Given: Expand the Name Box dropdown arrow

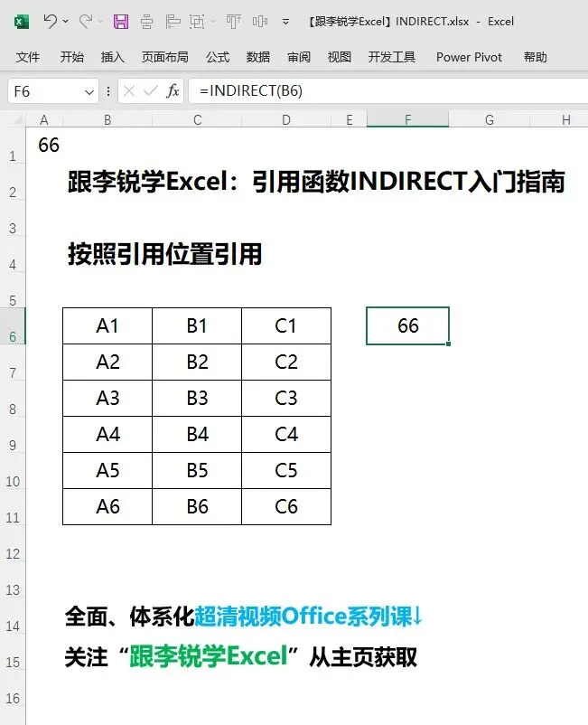Looking at the screenshot, I should [89, 92].
